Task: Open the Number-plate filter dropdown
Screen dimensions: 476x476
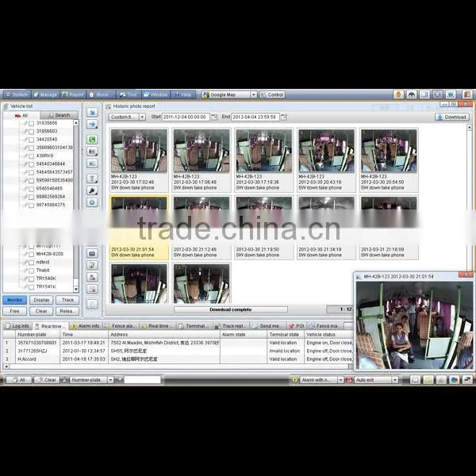Action: tap(110, 380)
